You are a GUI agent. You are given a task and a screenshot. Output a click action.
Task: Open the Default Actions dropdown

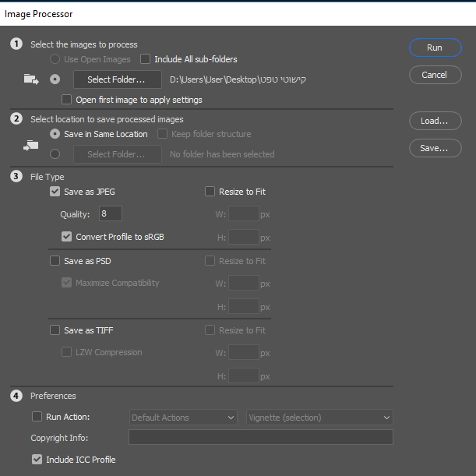[x=183, y=418]
